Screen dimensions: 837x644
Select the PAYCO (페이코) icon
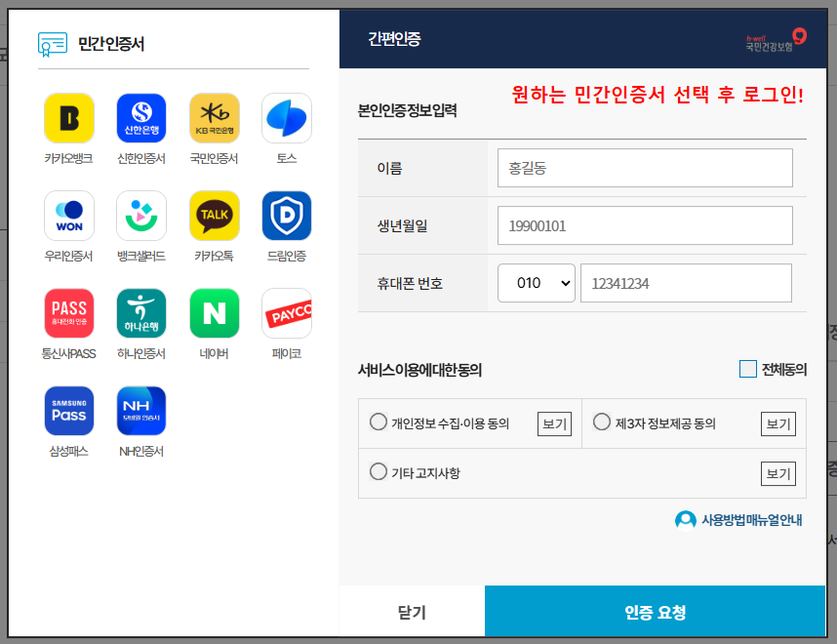(287, 313)
